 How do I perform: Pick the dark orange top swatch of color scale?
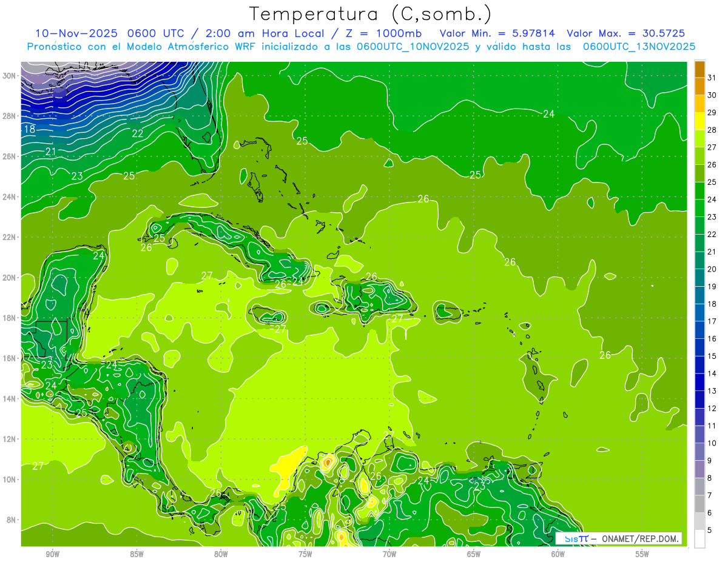[x=699, y=69]
